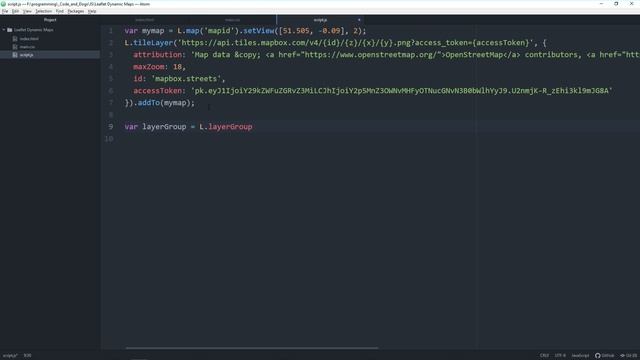Viewport: 640px width, 360px height.
Task: Open the Git panel from status bar
Action: pyautogui.click(x=629, y=356)
